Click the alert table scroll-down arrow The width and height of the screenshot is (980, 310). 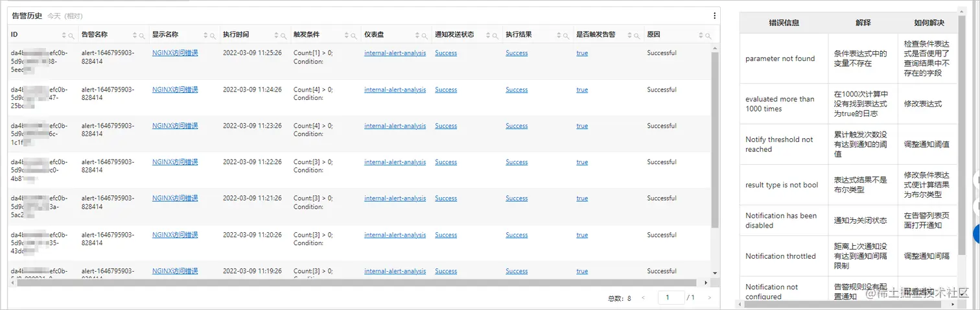[x=716, y=274]
